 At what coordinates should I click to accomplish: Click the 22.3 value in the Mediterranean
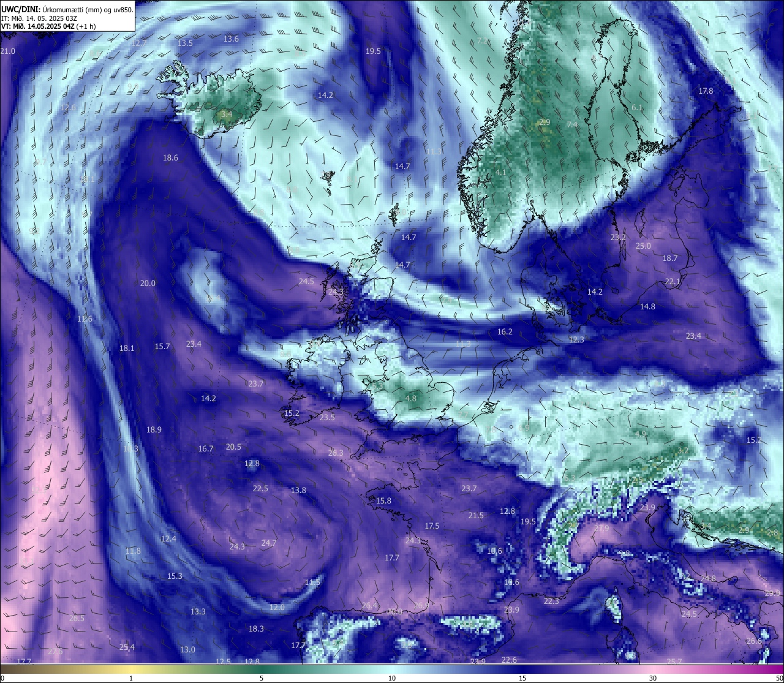[551, 602]
